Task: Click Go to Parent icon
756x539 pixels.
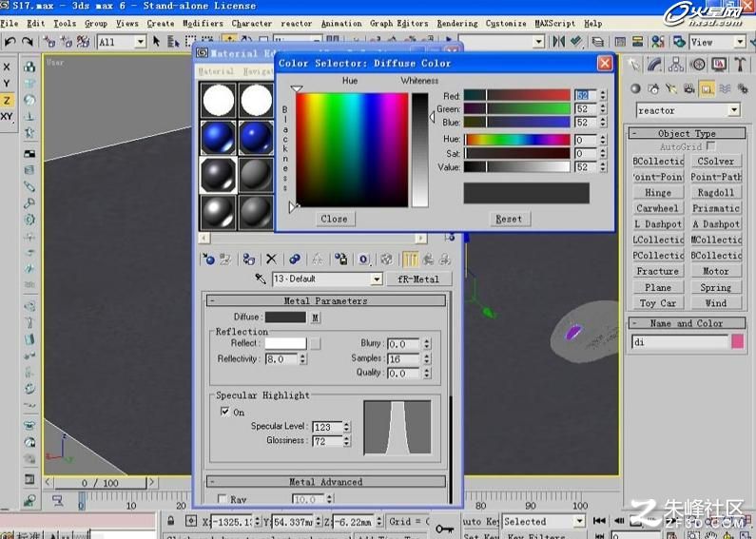Action: click(429, 260)
